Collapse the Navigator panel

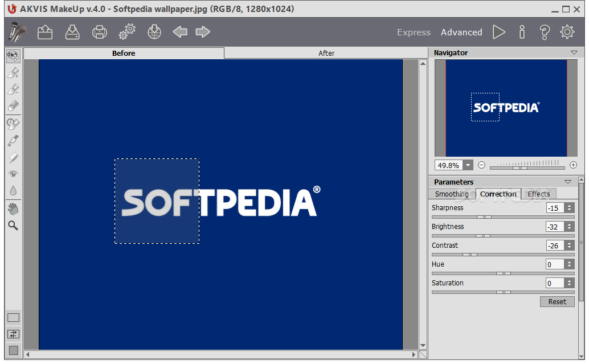click(x=574, y=52)
